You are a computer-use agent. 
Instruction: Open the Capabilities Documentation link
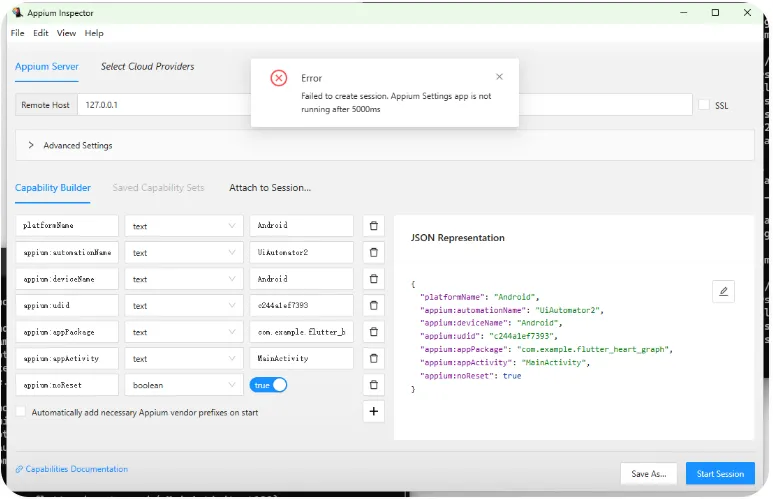point(71,469)
